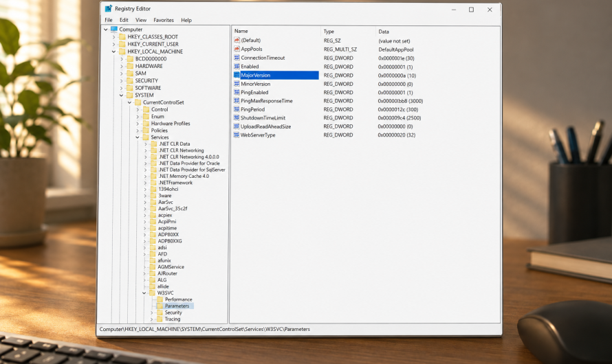The height and width of the screenshot is (364, 612).
Task: Collapse the Services key arrow
Action: pos(138,137)
